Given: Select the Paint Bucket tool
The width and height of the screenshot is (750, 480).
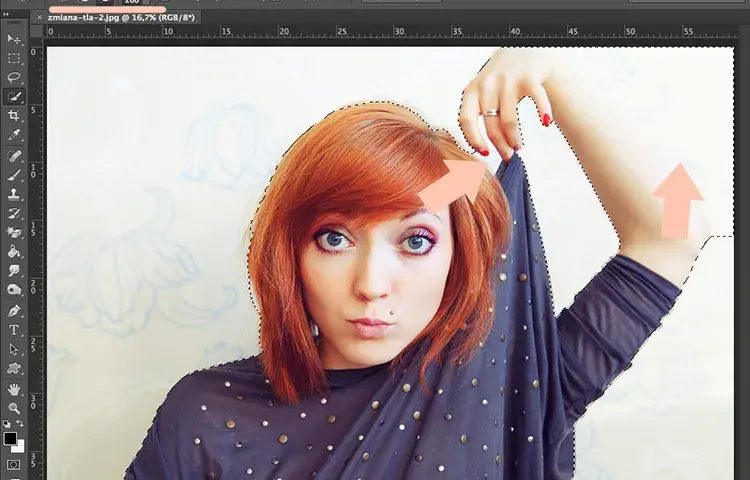Looking at the screenshot, I should pyautogui.click(x=14, y=251).
